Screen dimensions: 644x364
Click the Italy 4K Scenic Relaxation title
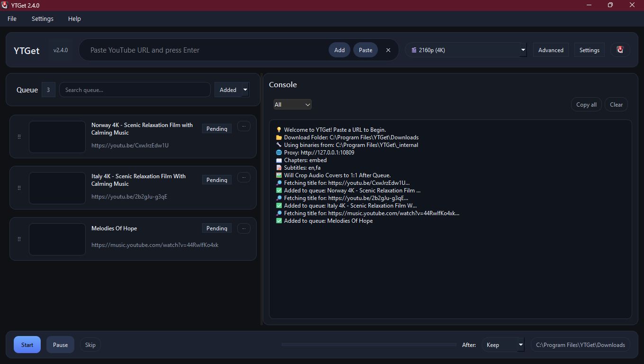[138, 180]
